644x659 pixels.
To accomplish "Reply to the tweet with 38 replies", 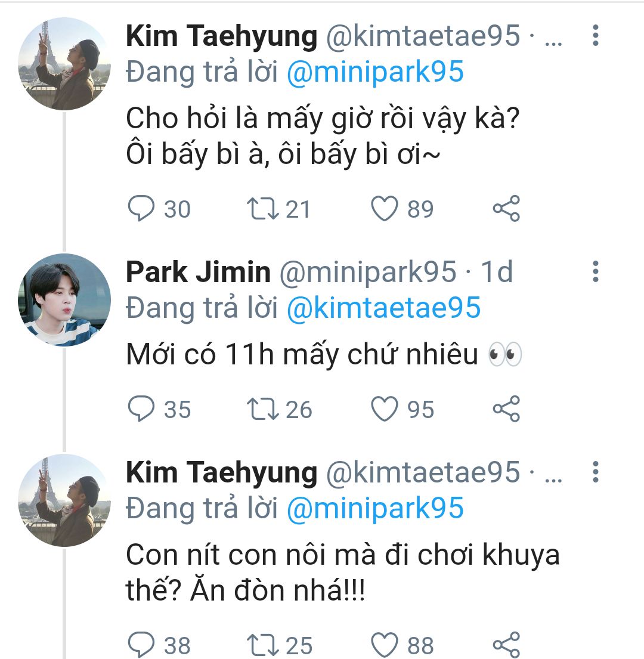I will pos(141,645).
